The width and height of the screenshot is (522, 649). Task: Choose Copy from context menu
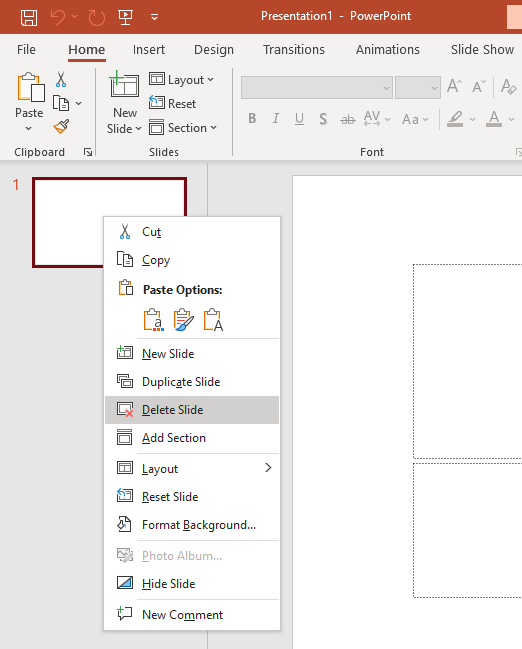point(192,260)
